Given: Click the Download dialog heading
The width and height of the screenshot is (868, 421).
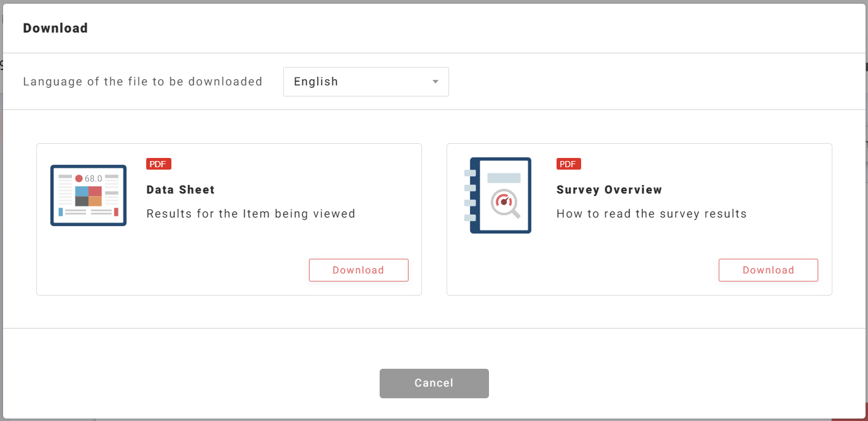Looking at the screenshot, I should 55,28.
